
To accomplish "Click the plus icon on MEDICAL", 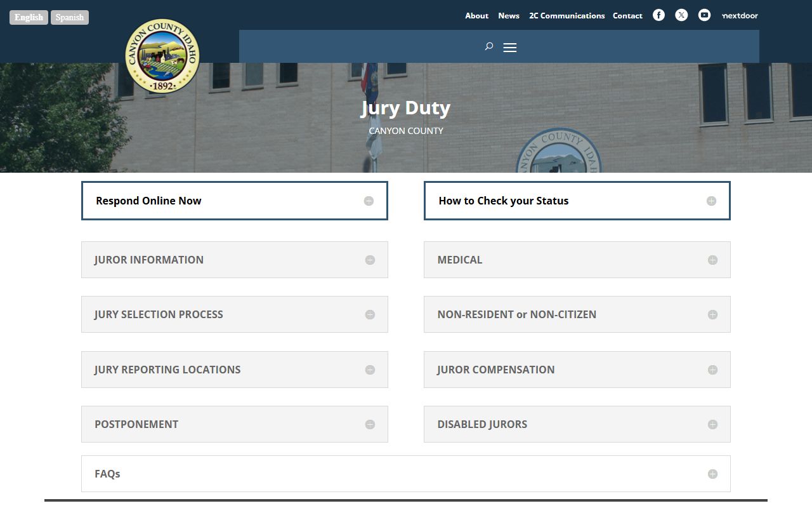I will click(712, 260).
